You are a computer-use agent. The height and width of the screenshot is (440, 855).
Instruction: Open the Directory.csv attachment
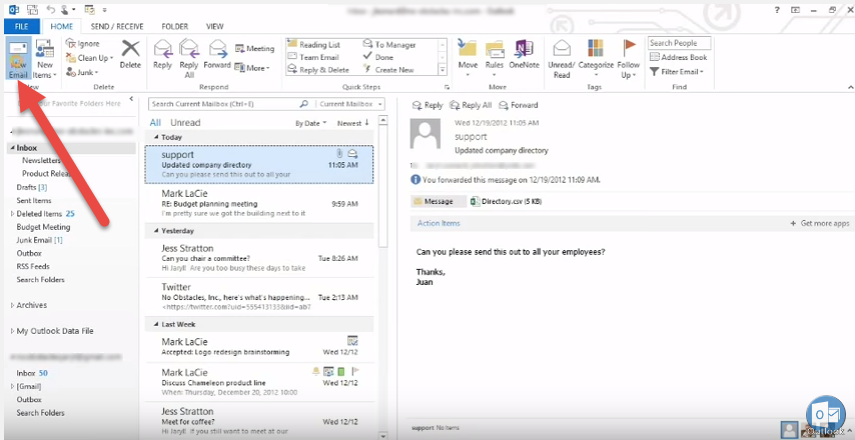pyautogui.click(x=506, y=201)
